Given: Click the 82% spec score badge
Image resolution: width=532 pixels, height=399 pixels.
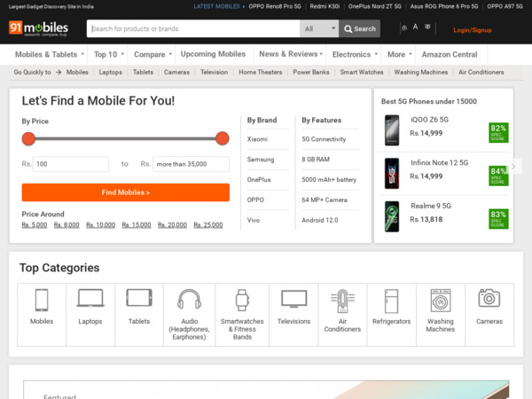Looking at the screenshot, I should tap(498, 132).
